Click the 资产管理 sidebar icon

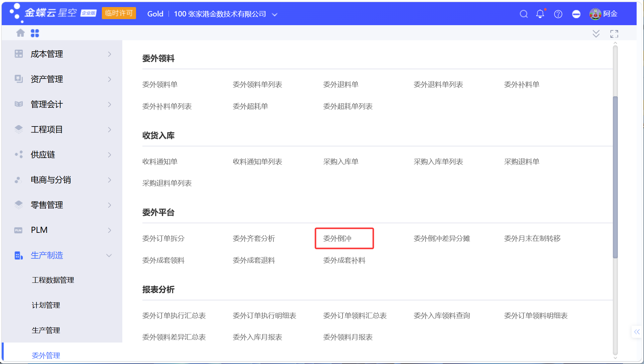19,79
